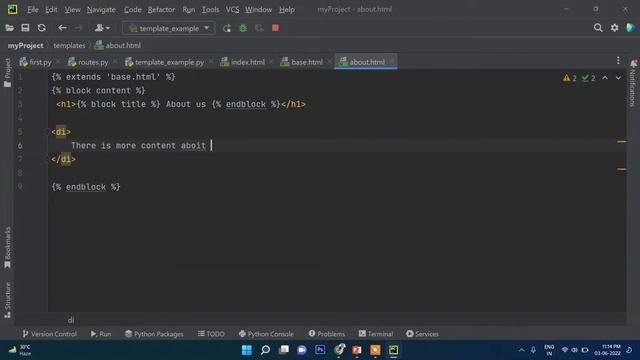Viewport: 640px width, 360px height.
Task: Click the Rerun green arrow icon
Action: [x=227, y=28]
